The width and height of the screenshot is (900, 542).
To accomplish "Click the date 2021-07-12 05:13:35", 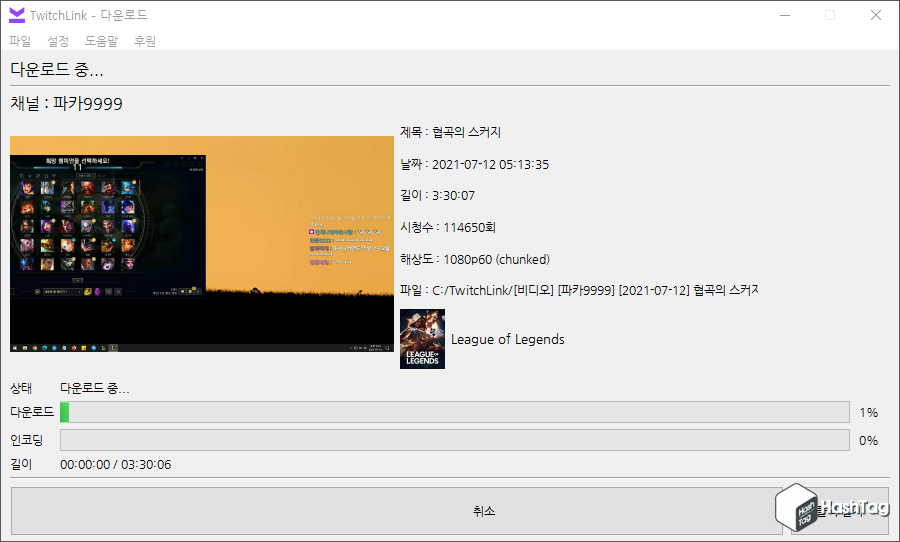I will (490, 165).
